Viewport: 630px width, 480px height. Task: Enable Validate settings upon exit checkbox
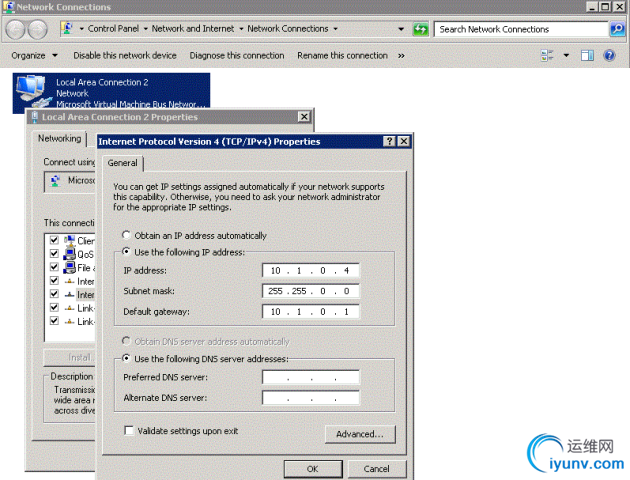129,430
